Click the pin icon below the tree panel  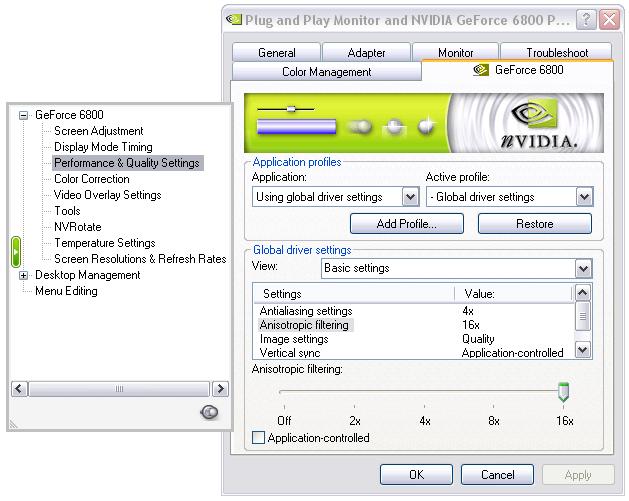click(x=209, y=413)
